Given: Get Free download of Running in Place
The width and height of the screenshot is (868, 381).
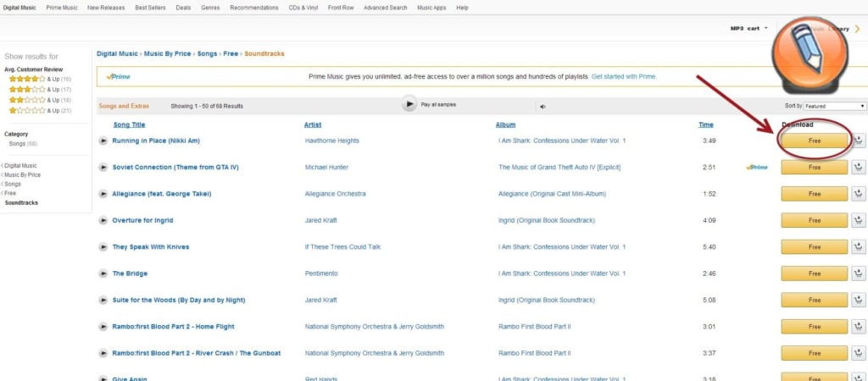Looking at the screenshot, I should point(815,141).
